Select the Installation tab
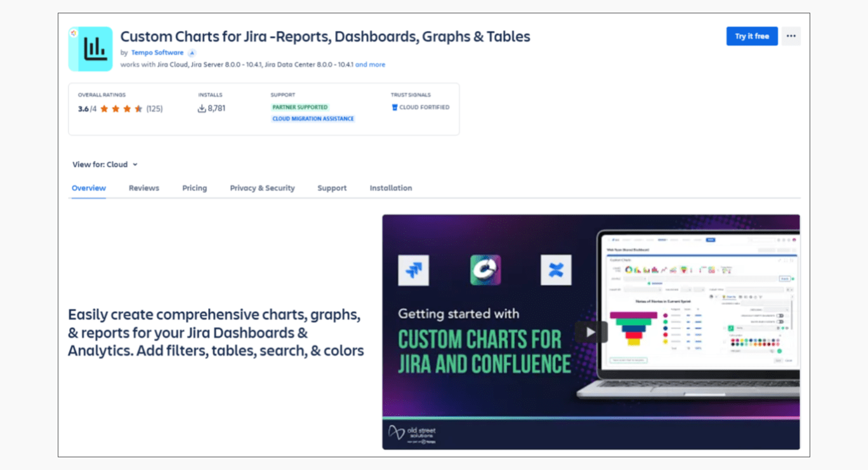868x470 pixels. pos(391,188)
